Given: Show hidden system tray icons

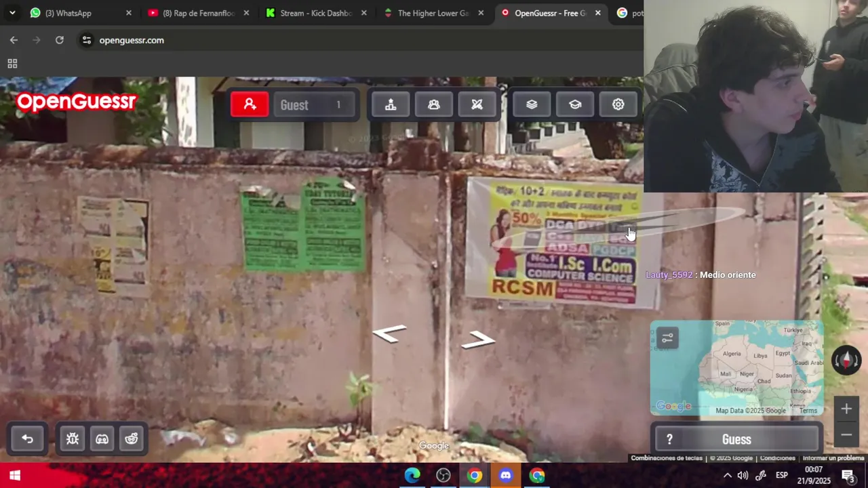Looking at the screenshot, I should (727, 475).
